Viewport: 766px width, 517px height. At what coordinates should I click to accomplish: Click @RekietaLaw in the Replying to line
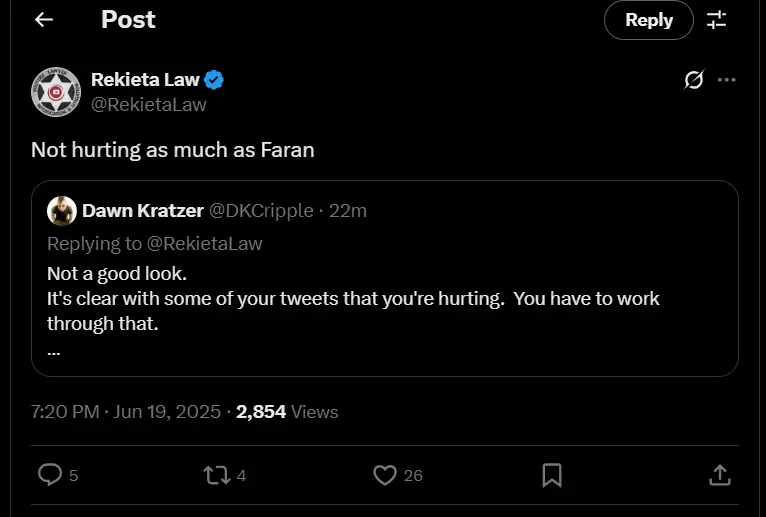pyautogui.click(x=205, y=243)
